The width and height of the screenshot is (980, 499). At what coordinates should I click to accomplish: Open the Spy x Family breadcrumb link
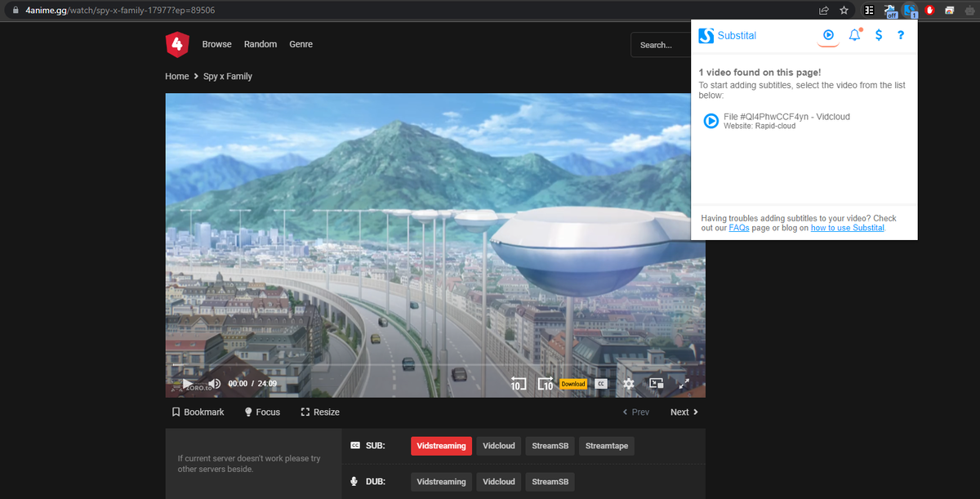tap(228, 76)
